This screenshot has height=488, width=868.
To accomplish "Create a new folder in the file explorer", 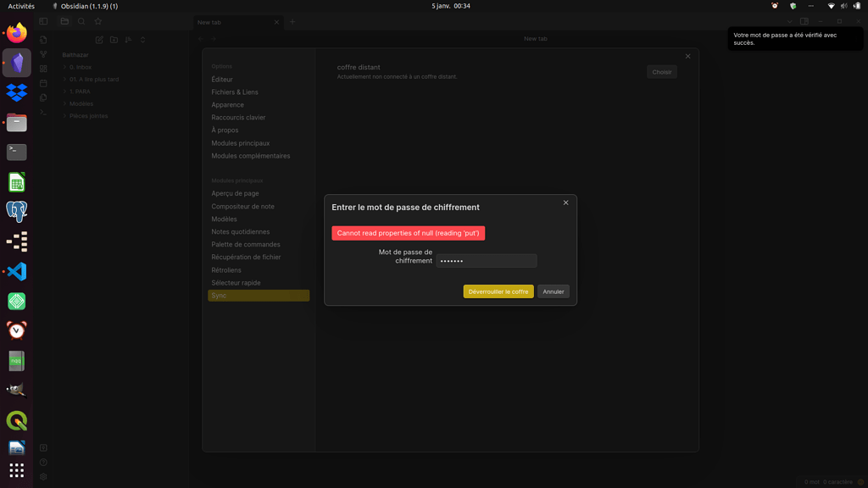I will point(114,40).
